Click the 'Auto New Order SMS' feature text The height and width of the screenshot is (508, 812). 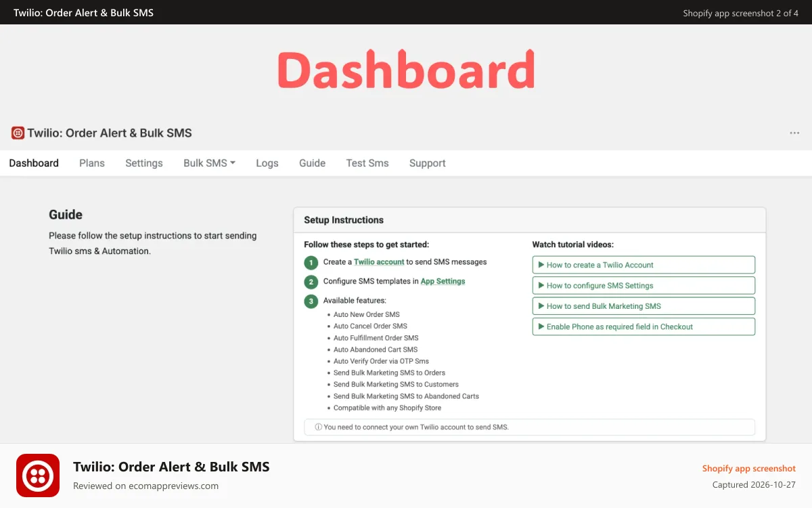click(x=367, y=314)
